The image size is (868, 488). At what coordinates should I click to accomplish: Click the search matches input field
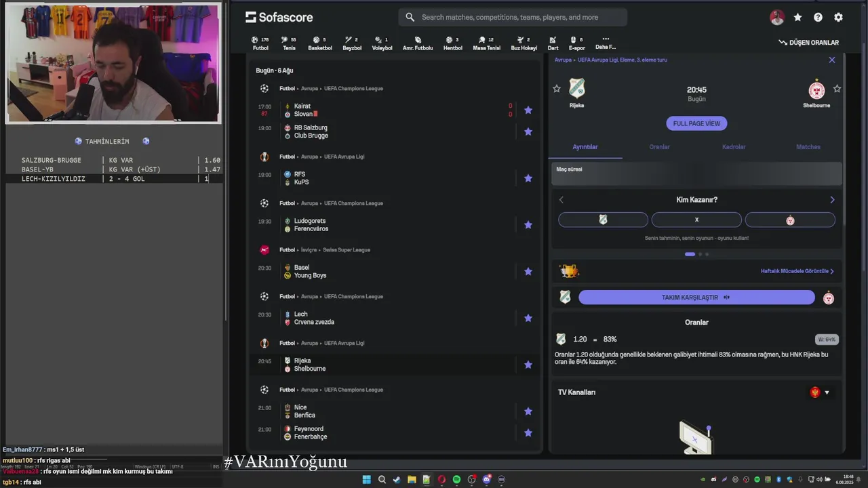(513, 17)
